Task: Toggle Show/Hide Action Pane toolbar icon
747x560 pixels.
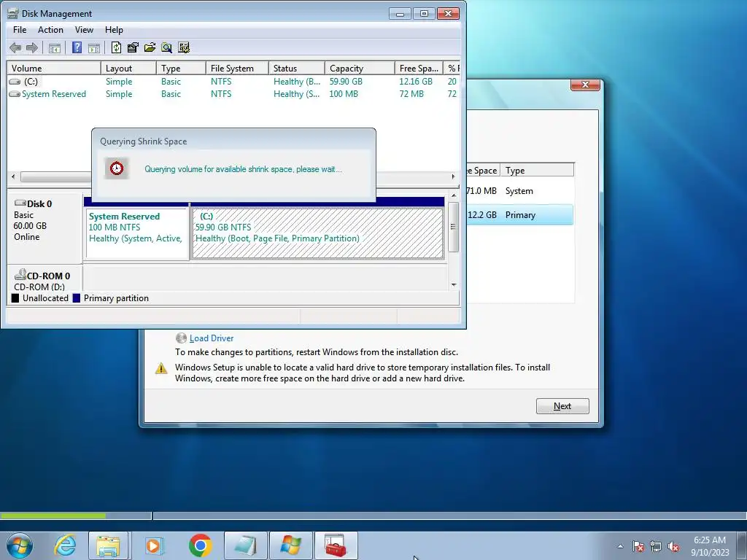Action: click(x=94, y=47)
